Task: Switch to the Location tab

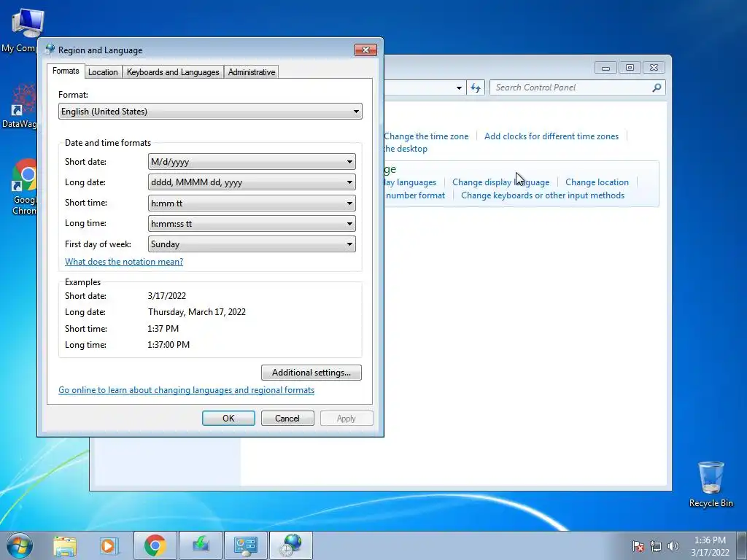Action: click(x=103, y=72)
